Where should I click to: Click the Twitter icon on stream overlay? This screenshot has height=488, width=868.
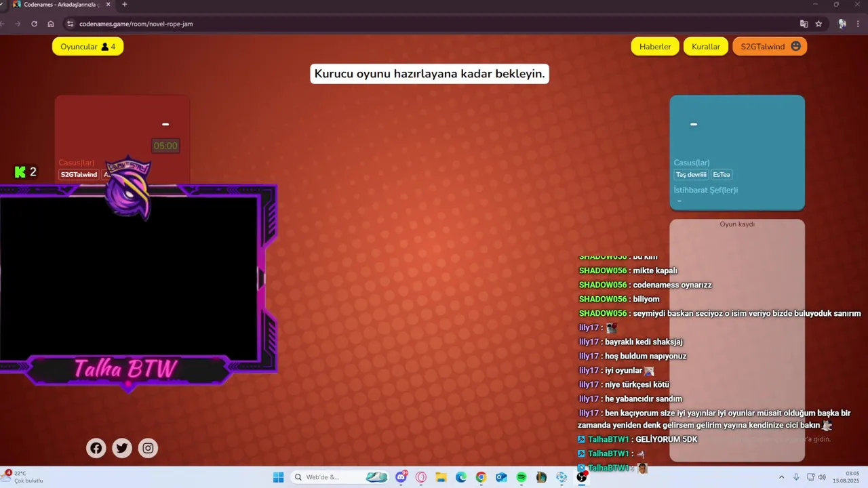(122, 448)
